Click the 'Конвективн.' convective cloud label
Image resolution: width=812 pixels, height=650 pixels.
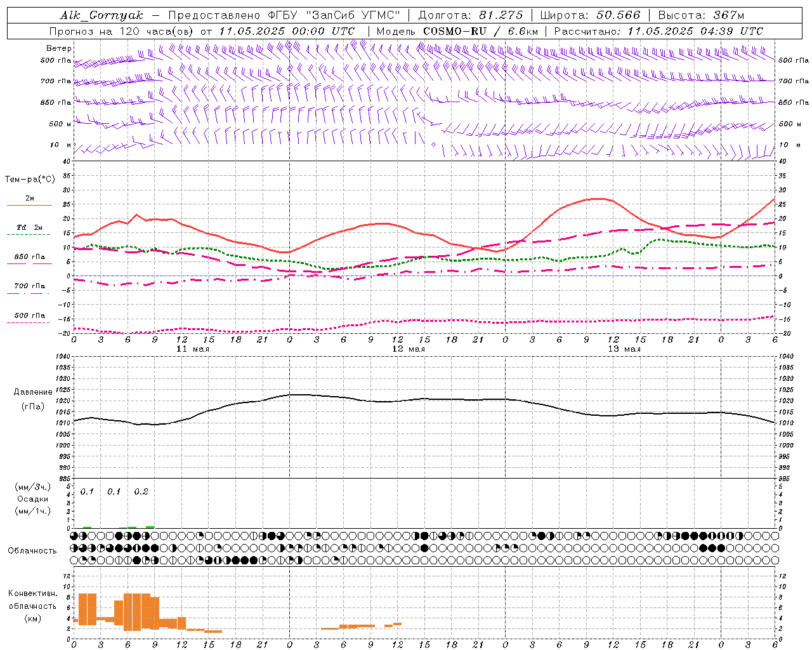coord(33,594)
